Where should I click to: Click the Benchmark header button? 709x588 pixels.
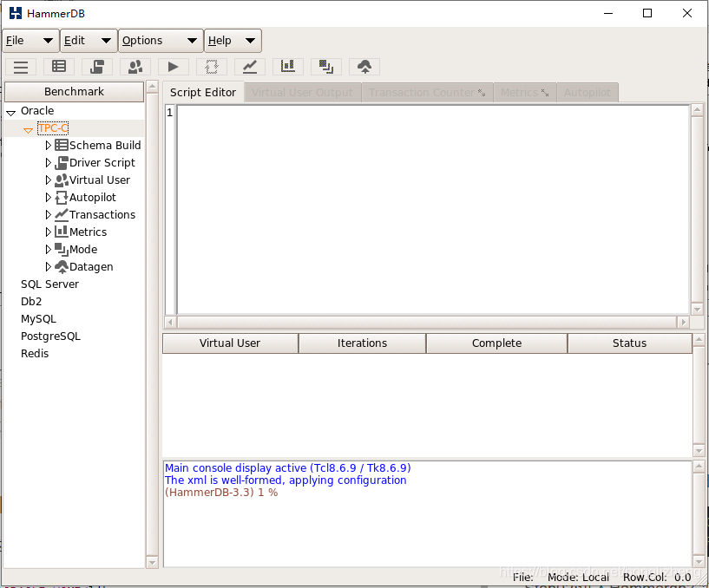[74, 92]
